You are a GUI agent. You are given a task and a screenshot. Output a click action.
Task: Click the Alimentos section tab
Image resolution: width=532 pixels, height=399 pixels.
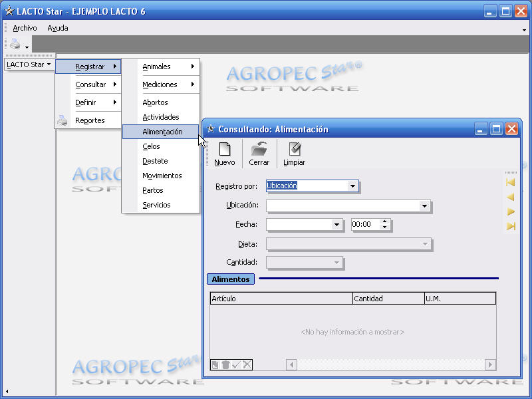[x=231, y=279]
